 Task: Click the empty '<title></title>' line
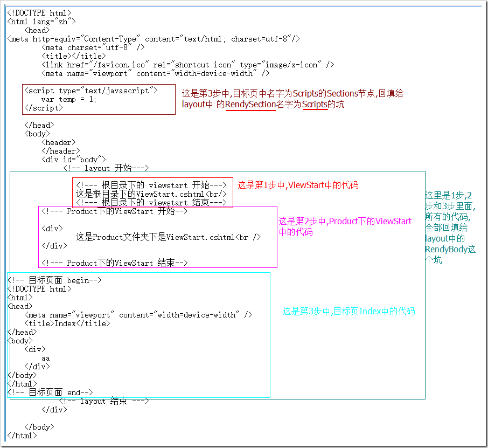pos(74,56)
